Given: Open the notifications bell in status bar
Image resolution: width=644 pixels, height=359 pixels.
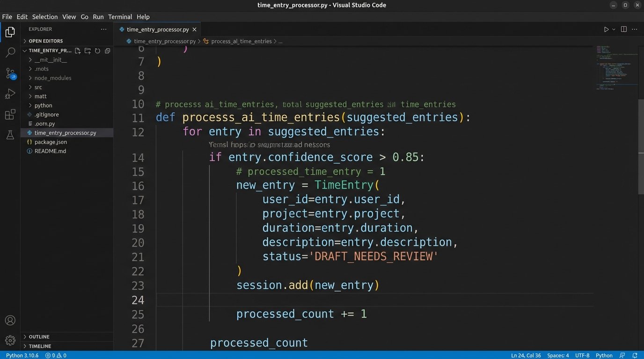Looking at the screenshot, I should (635, 355).
